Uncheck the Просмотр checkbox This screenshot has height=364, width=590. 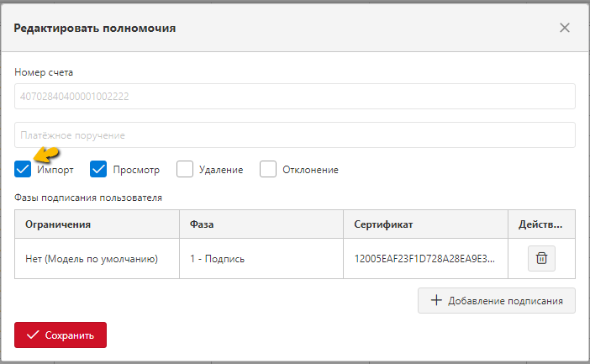pos(98,169)
